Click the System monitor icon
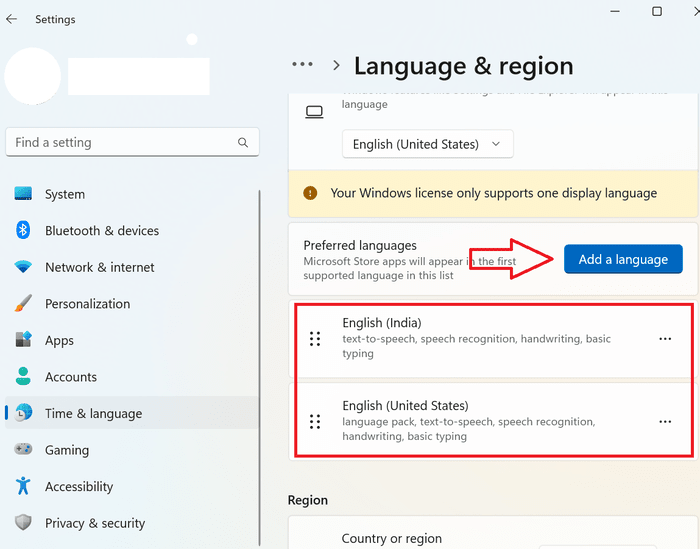 click(x=23, y=194)
